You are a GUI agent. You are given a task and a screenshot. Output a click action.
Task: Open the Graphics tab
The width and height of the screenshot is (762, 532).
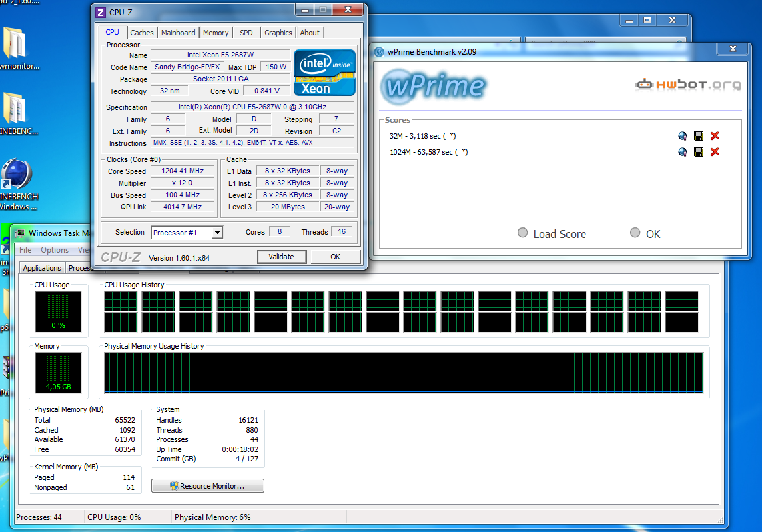tap(278, 33)
